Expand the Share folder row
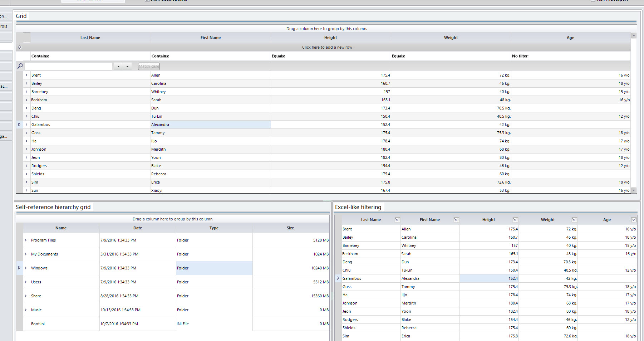 tap(26, 296)
